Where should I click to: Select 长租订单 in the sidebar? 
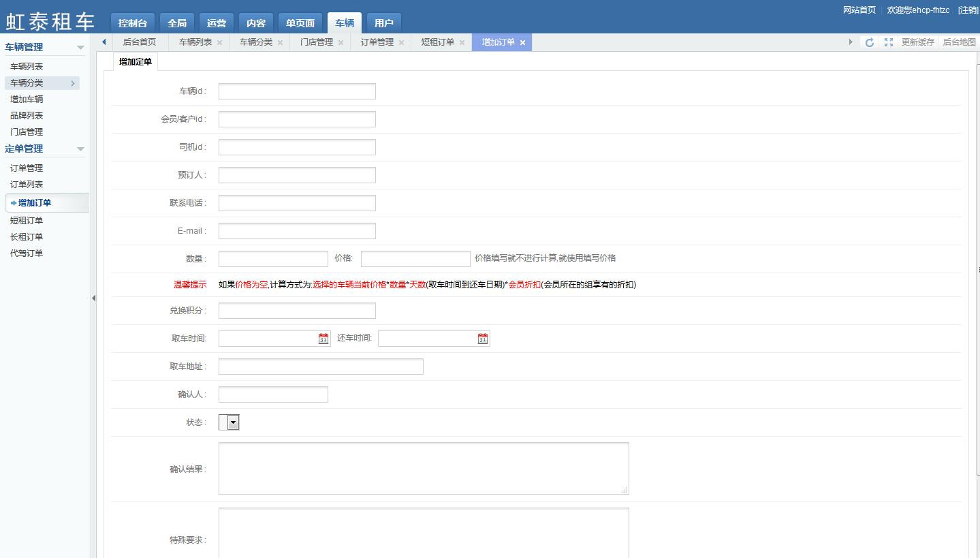pyautogui.click(x=27, y=237)
